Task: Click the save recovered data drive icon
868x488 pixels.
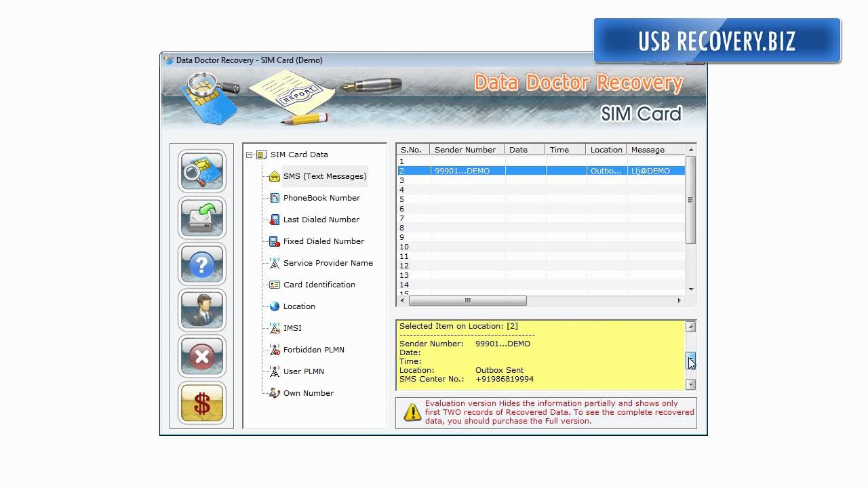Action: pos(201,217)
